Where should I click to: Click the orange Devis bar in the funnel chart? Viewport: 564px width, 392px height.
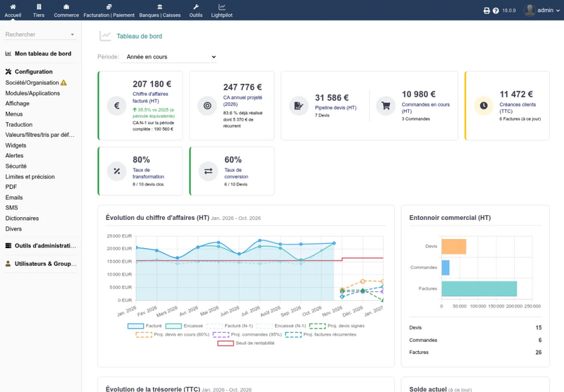pyautogui.click(x=454, y=247)
